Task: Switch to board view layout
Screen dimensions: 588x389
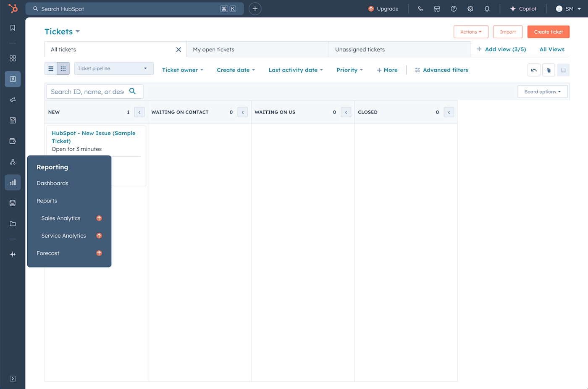Action: click(x=63, y=68)
